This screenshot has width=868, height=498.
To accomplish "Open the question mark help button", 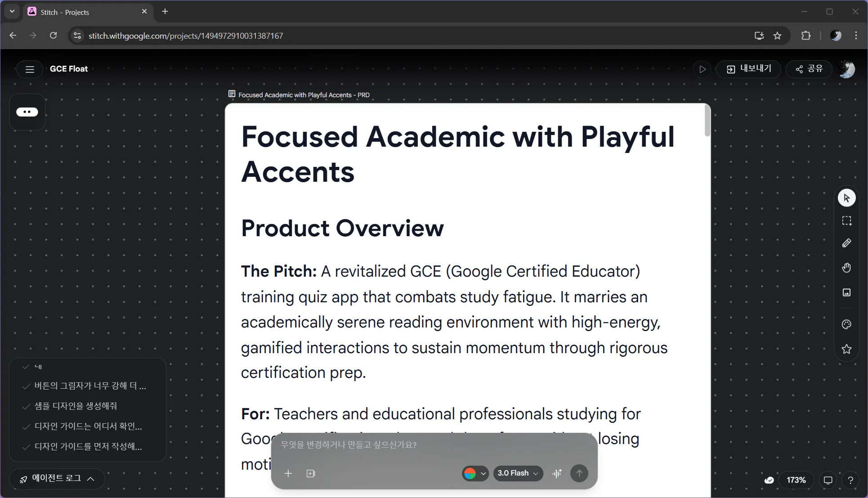I will pos(850,480).
